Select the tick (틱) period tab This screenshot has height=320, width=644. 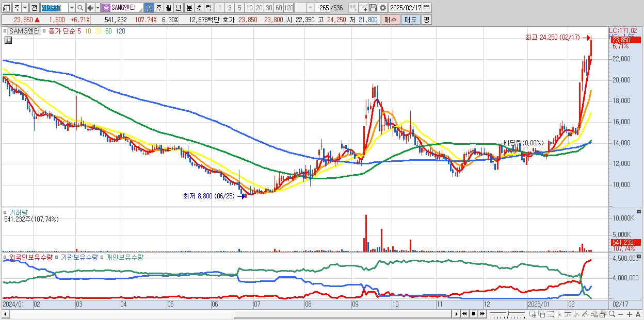point(208,8)
